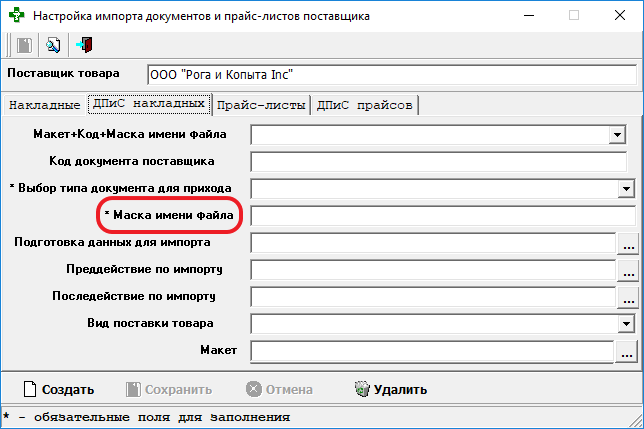Viewport: 644px width, 429px height.
Task: Click the Маска имени файла input field
Action: 442,216
